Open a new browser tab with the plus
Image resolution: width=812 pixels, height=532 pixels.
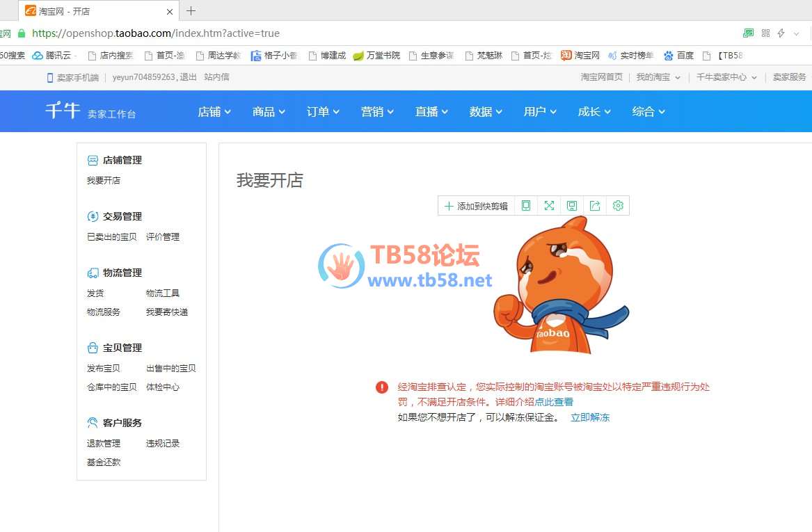191,11
